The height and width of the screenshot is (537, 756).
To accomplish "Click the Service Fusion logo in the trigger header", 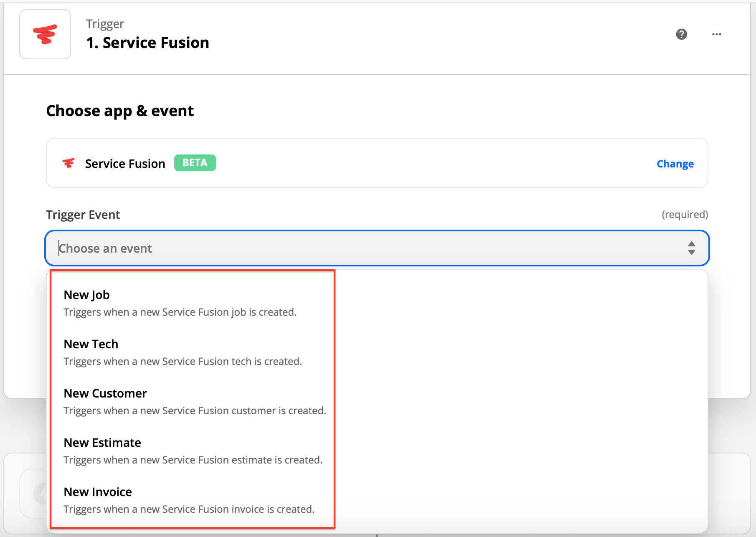I will pyautogui.click(x=45, y=34).
